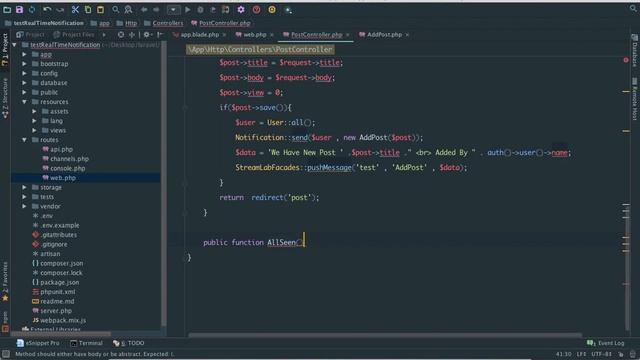Open the Database side panel

coord(635,51)
